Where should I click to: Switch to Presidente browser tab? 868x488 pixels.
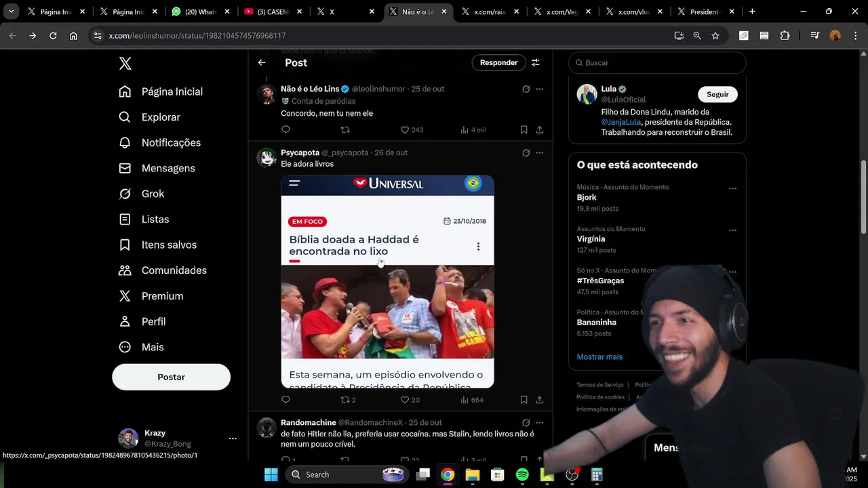pyautogui.click(x=705, y=12)
